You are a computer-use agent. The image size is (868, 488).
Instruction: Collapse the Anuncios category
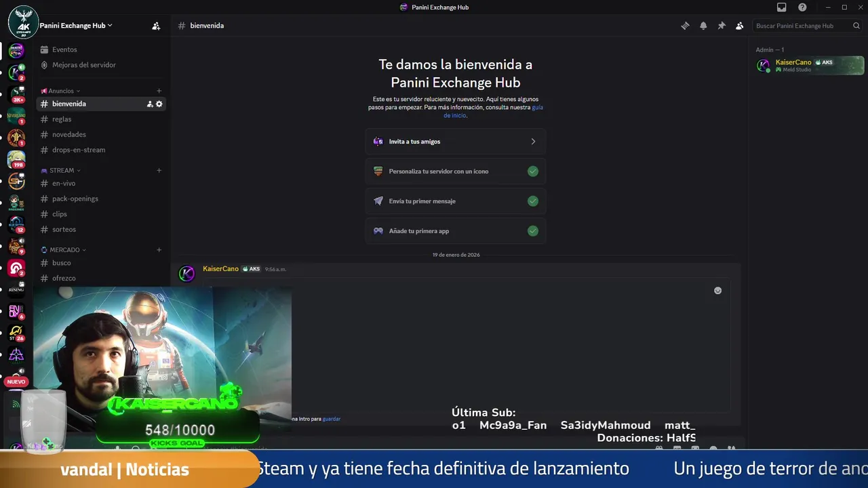(x=61, y=91)
